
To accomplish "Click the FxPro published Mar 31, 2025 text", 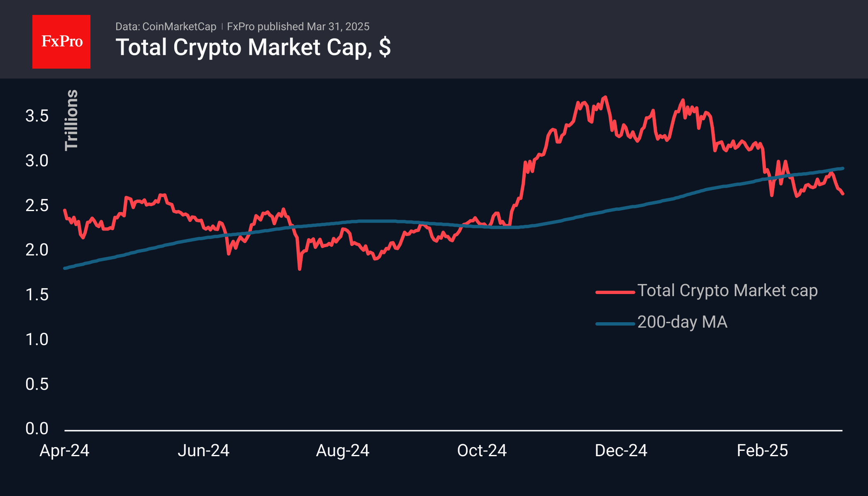I will click(298, 27).
